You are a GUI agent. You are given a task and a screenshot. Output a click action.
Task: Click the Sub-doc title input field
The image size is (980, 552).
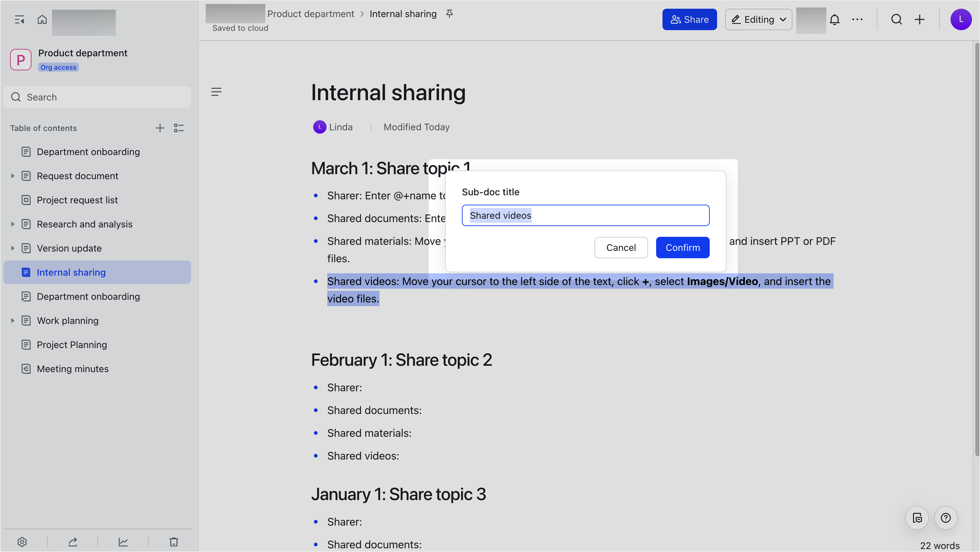[x=585, y=215]
